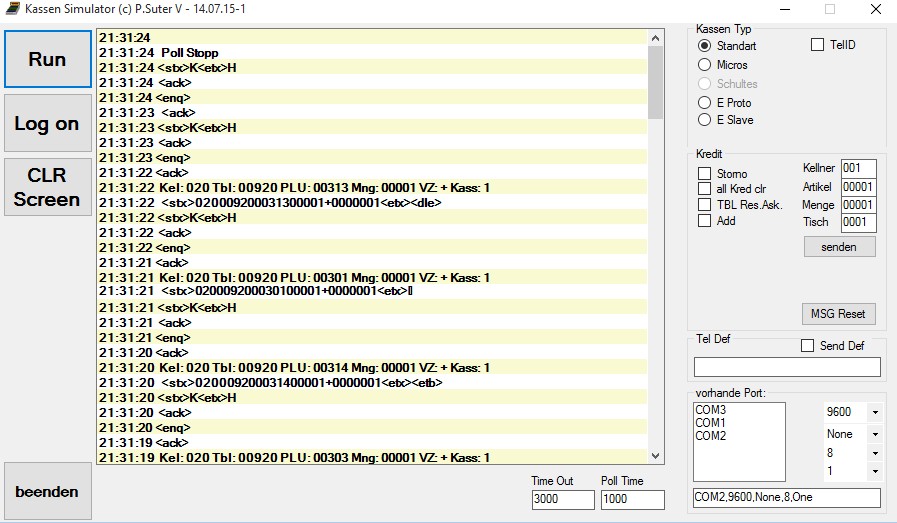This screenshot has width=897, height=523.
Task: Click the beenden button to quit
Action: coord(47,491)
